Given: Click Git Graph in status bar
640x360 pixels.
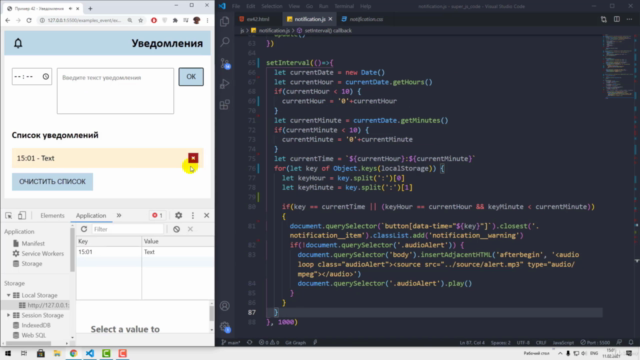Looking at the screenshot, I should pyautogui.click(x=296, y=342).
